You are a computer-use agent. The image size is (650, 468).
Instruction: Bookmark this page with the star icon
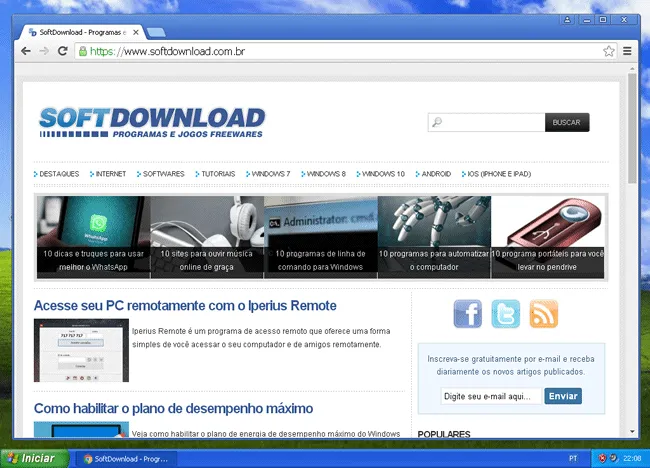pos(609,50)
